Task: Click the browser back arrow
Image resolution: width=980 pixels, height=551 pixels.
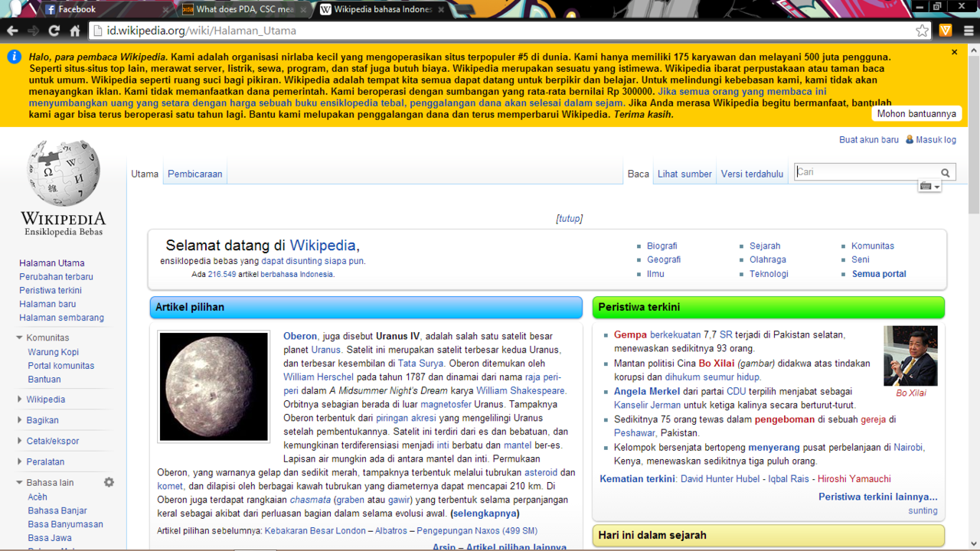Action: [12, 31]
